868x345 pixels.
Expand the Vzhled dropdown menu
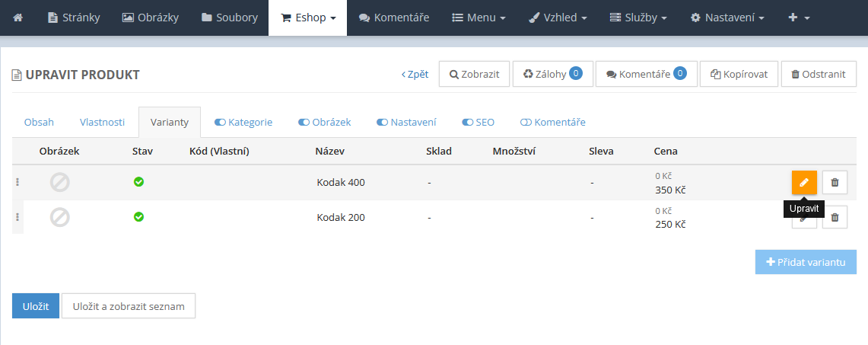pyautogui.click(x=558, y=18)
